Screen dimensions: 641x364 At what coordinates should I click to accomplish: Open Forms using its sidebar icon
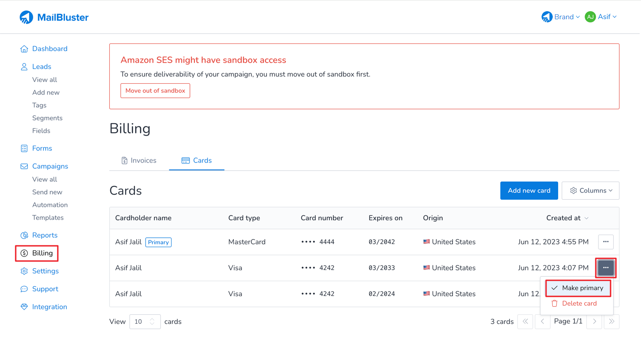[x=24, y=148]
